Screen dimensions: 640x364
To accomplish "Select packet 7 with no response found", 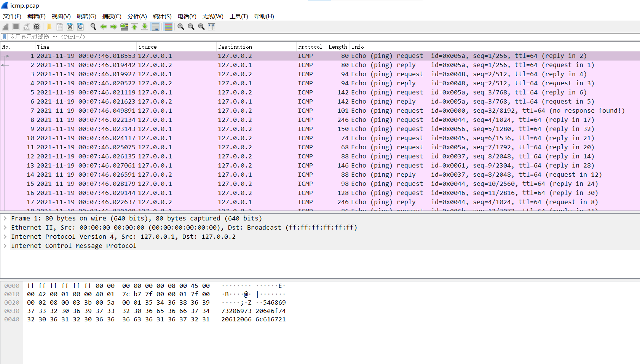I will (x=320, y=110).
